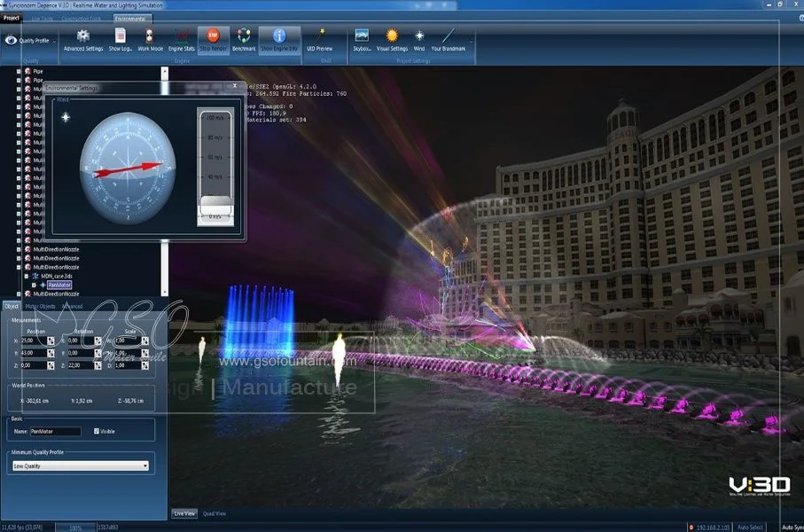This screenshot has height=532, width=804.
Task: Open the Motor Objects tab
Action: [x=40, y=306]
